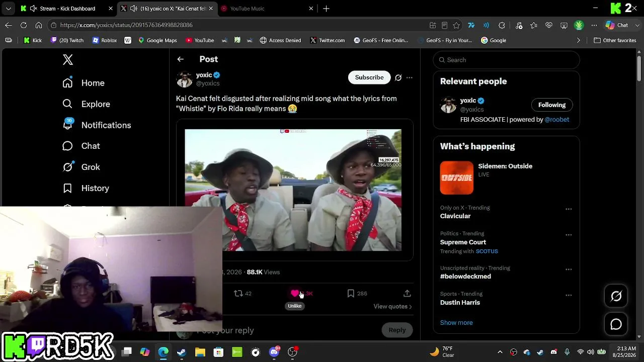The image size is (644, 362).
Task: Open the #belowdeckmed trending topic
Action: click(x=465, y=277)
